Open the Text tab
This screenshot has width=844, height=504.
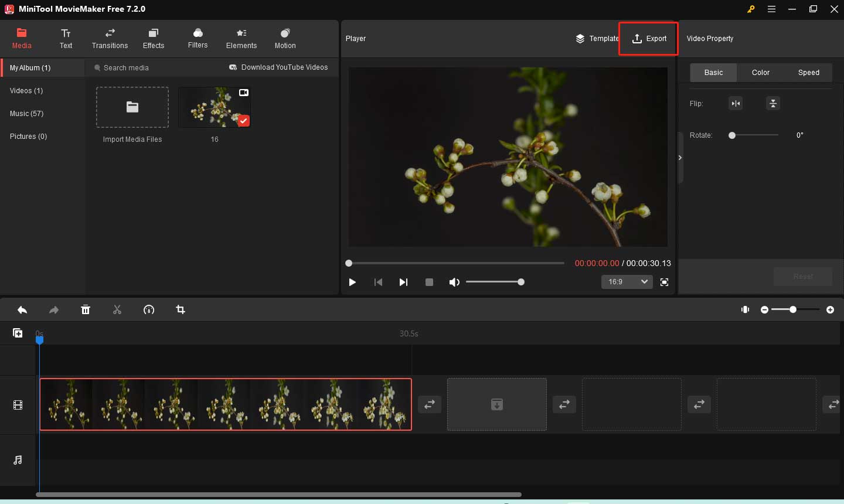[66, 39]
